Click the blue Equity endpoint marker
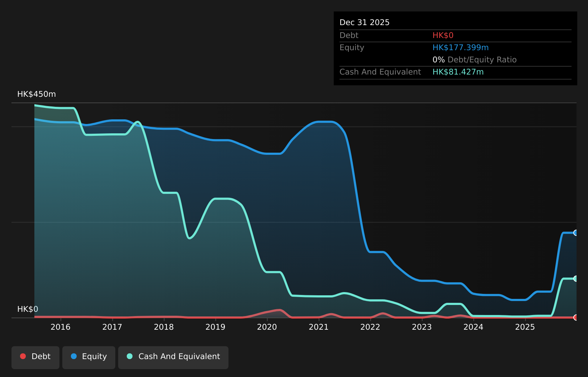Viewport: 588px width, 377px height. (576, 233)
